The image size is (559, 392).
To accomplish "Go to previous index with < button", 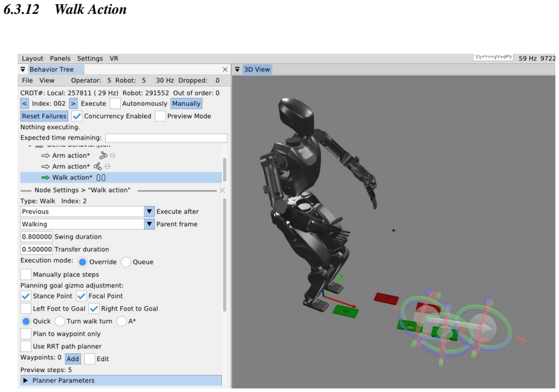I will point(24,104).
